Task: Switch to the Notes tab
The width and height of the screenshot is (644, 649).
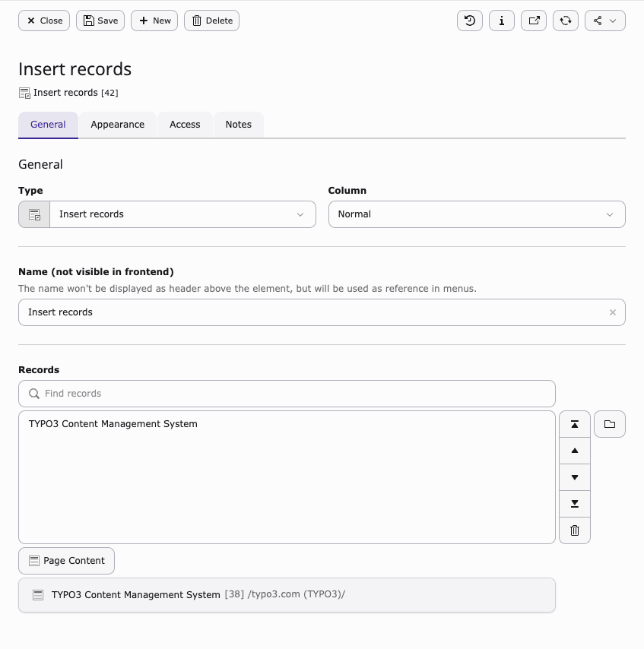Action: point(238,125)
